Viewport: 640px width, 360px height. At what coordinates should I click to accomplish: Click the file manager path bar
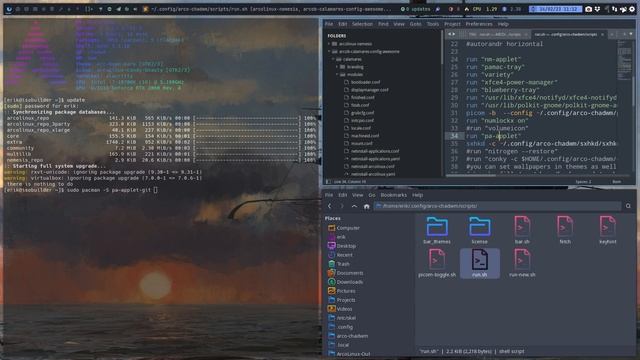click(x=497, y=206)
